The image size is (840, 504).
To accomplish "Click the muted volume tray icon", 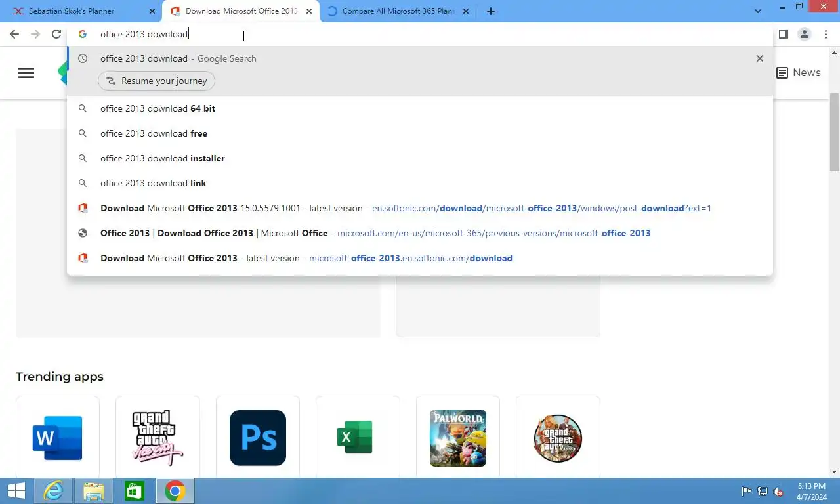I will coord(778,491).
